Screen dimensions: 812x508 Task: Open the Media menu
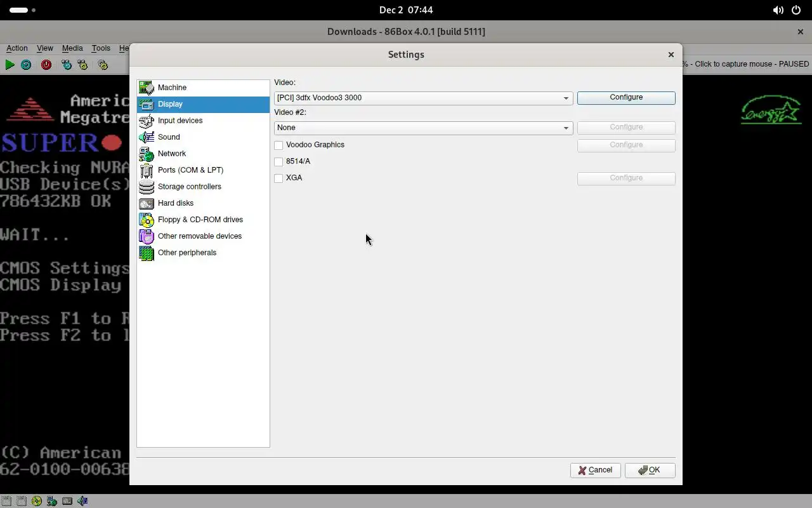(x=72, y=48)
